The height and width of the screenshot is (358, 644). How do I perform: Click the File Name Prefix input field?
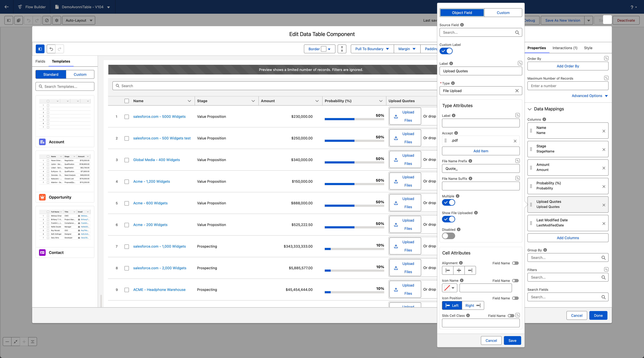pyautogui.click(x=480, y=168)
